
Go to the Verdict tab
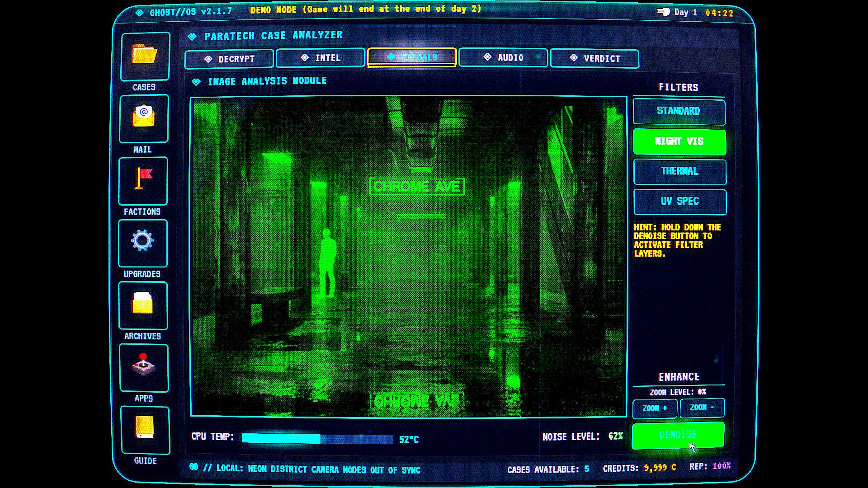(x=594, y=59)
